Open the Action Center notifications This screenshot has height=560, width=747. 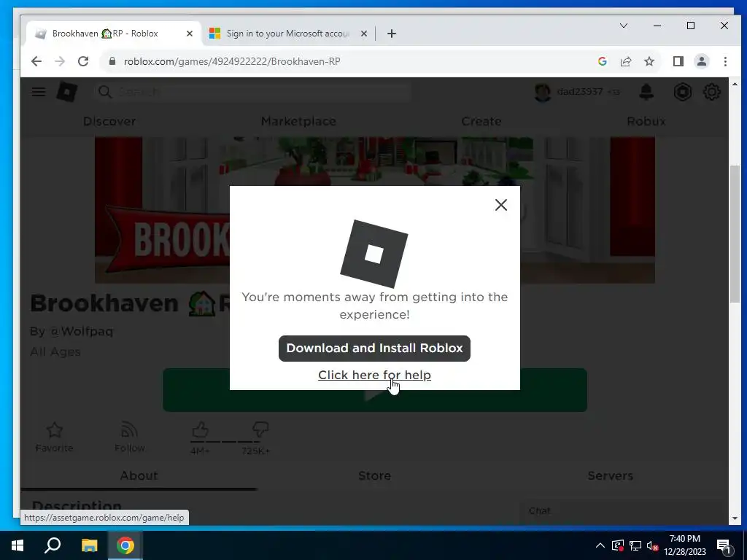pyautogui.click(x=724, y=545)
